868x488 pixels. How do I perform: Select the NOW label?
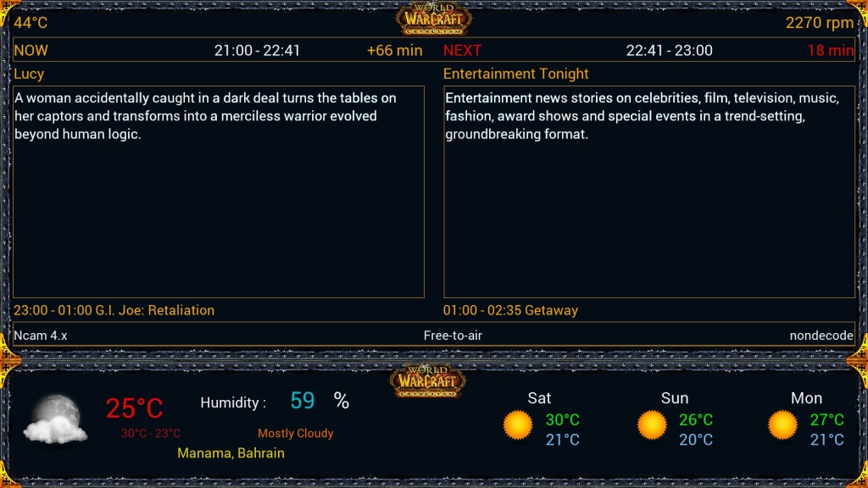coord(31,50)
